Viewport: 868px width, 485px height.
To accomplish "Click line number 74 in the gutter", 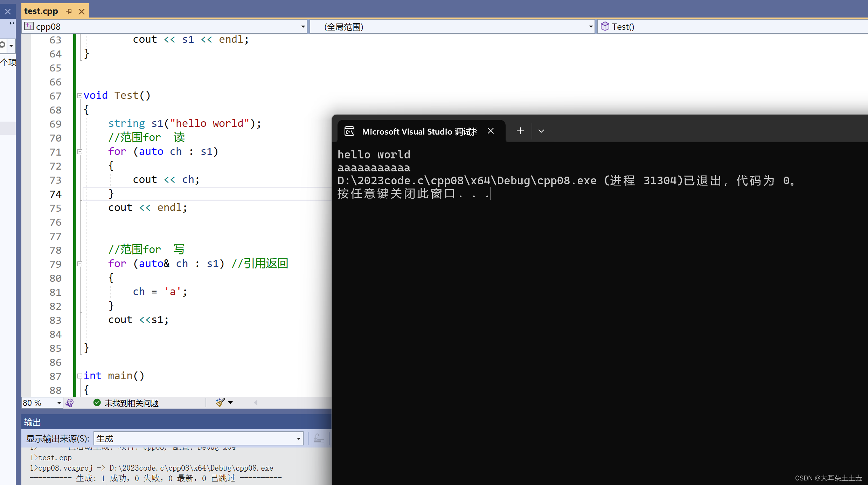I will point(55,194).
